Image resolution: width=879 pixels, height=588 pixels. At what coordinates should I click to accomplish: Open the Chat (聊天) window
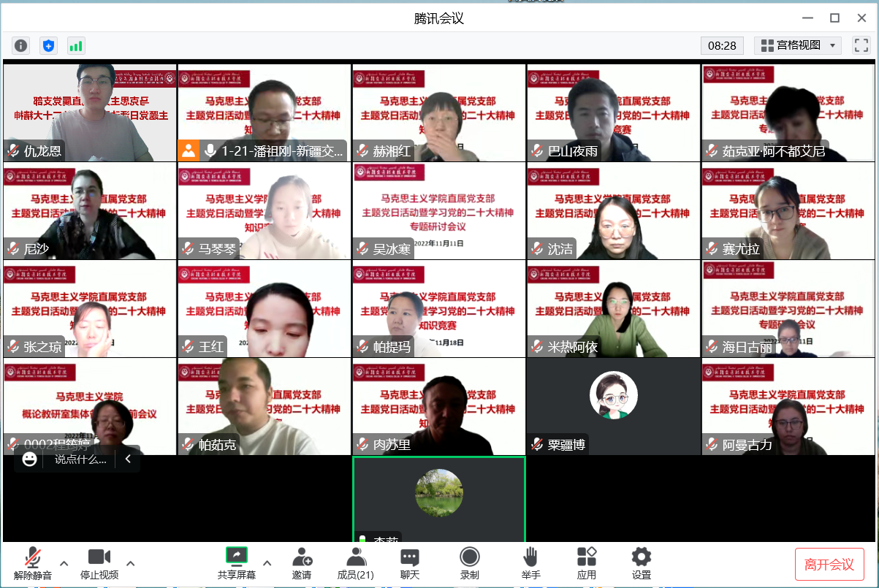(410, 564)
